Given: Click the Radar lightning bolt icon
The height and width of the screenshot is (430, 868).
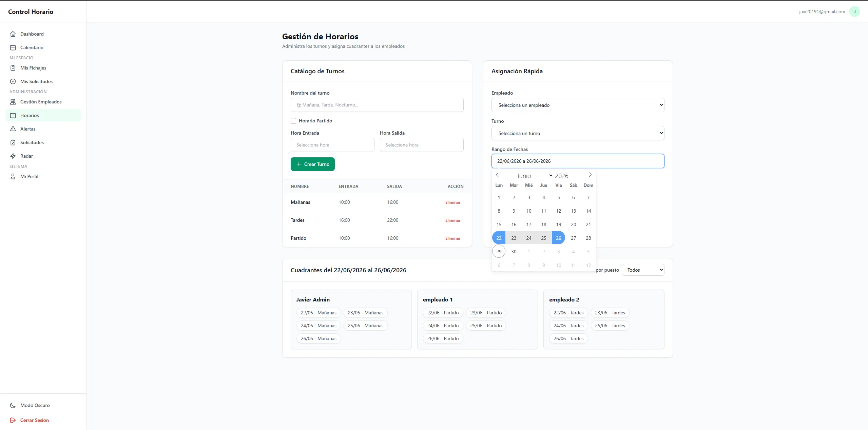Looking at the screenshot, I should coord(13,156).
